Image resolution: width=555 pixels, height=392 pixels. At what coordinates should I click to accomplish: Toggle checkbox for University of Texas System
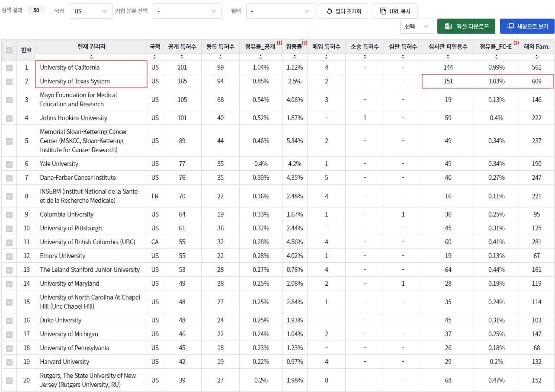point(9,81)
